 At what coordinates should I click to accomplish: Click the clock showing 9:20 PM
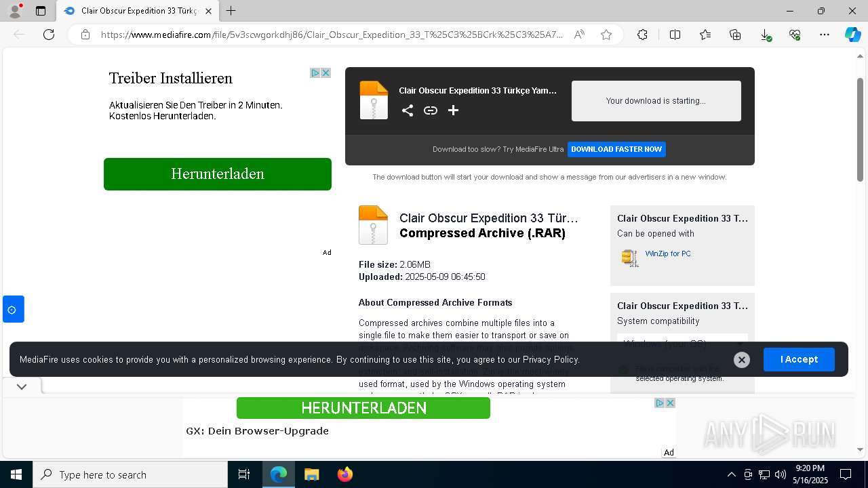pos(810,468)
